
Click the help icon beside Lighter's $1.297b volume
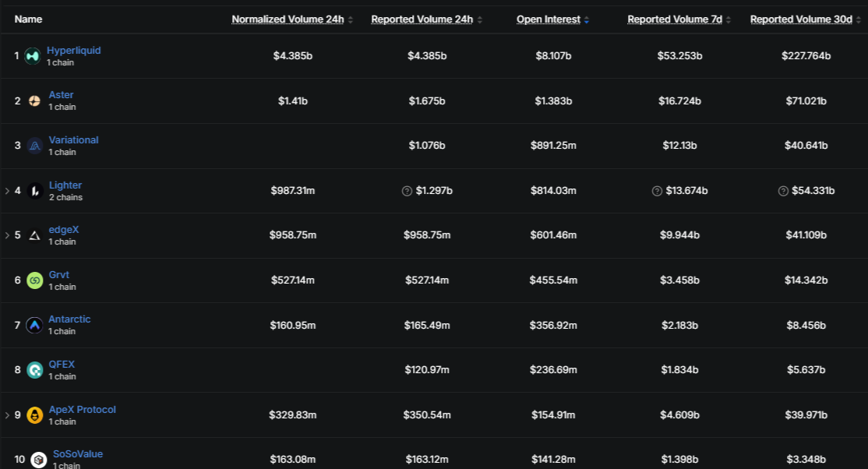coord(407,191)
